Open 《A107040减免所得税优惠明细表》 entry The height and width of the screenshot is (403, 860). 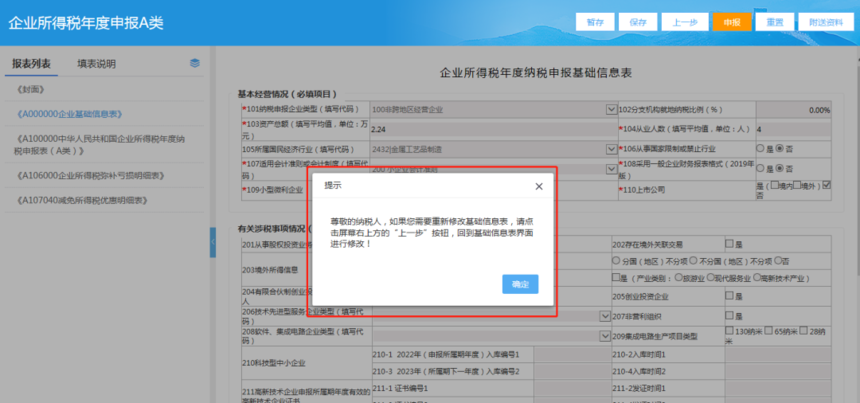click(x=82, y=200)
